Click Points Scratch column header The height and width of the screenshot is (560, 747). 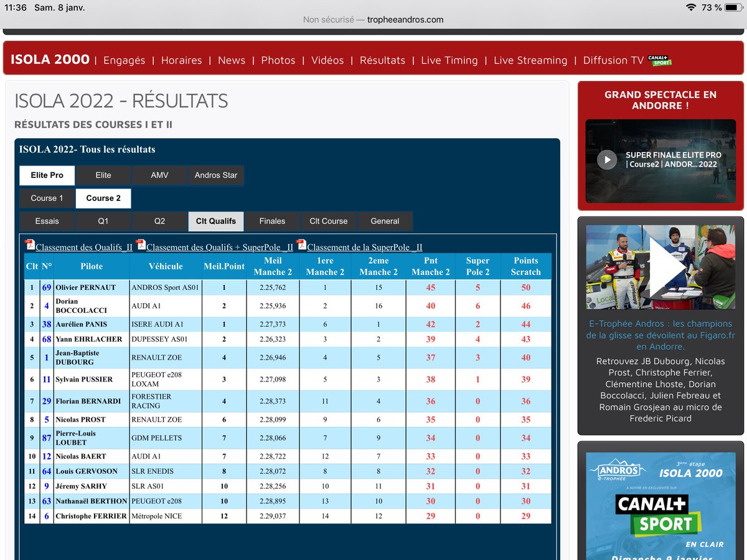[525, 266]
